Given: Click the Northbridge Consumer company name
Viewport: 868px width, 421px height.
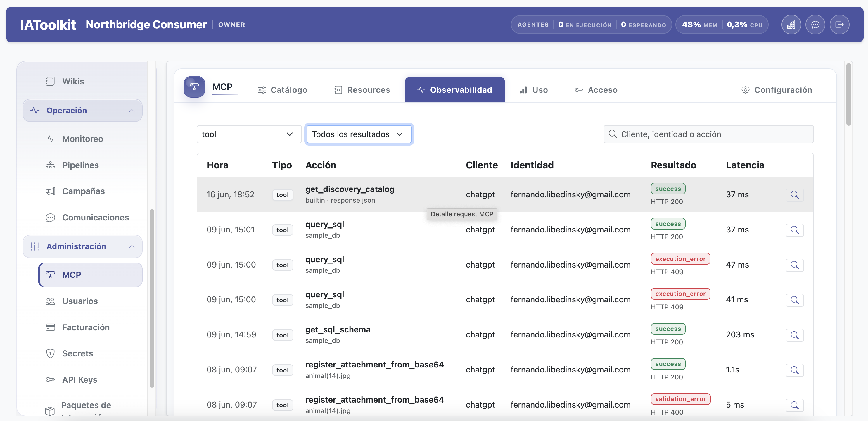Looking at the screenshot, I should coord(146,25).
